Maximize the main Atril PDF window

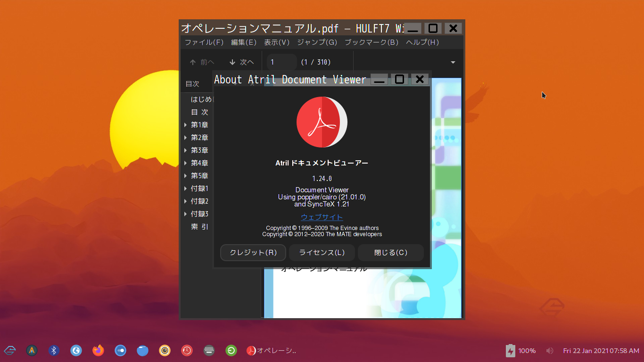tap(433, 28)
